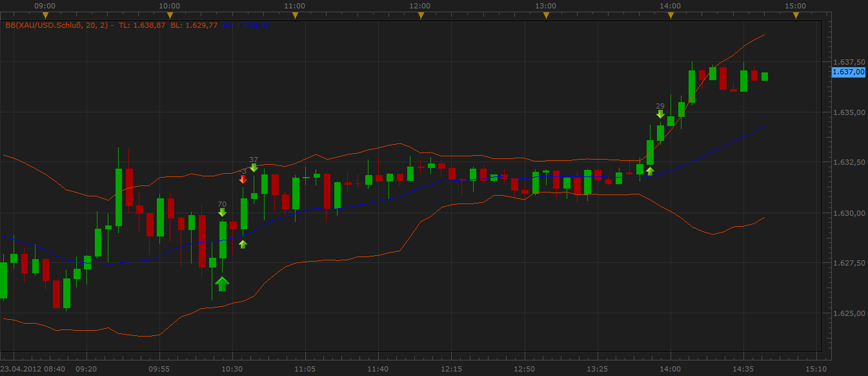Click the 10:30 bottom axis label

232,370
